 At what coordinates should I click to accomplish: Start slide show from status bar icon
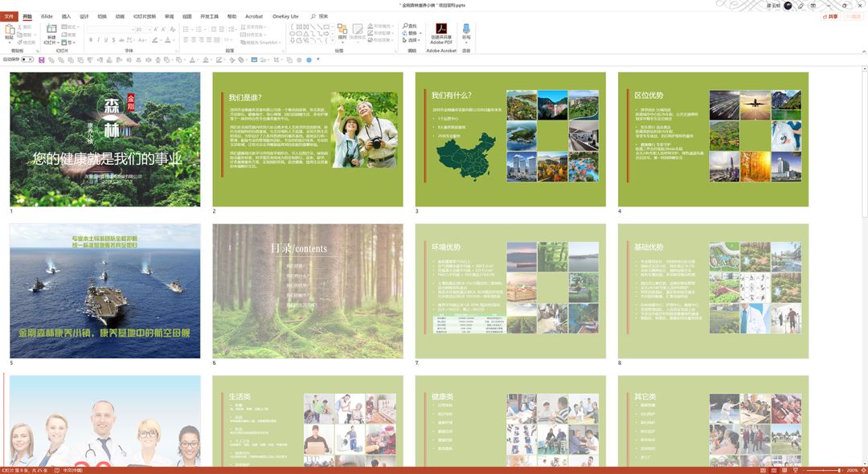(795, 470)
